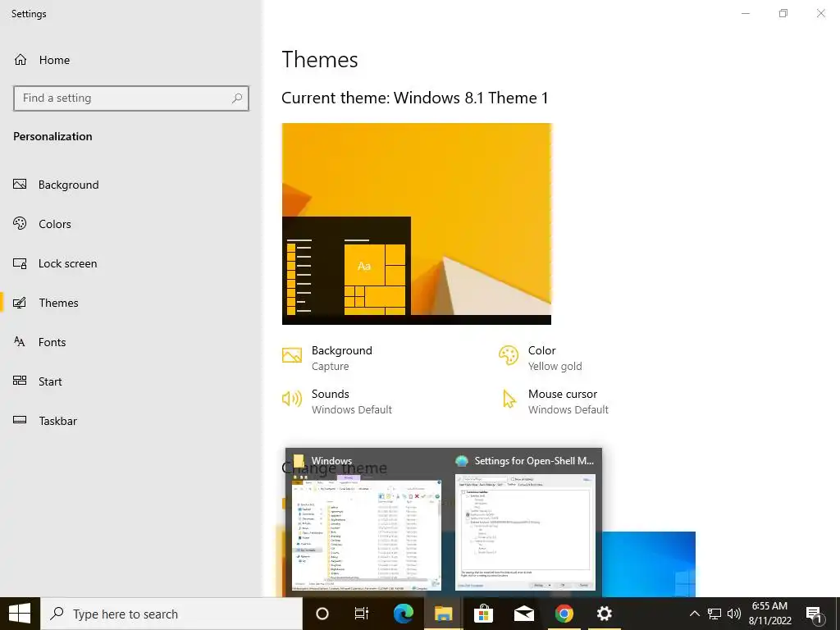Open Mouse cursor Windows Default option

click(554, 401)
